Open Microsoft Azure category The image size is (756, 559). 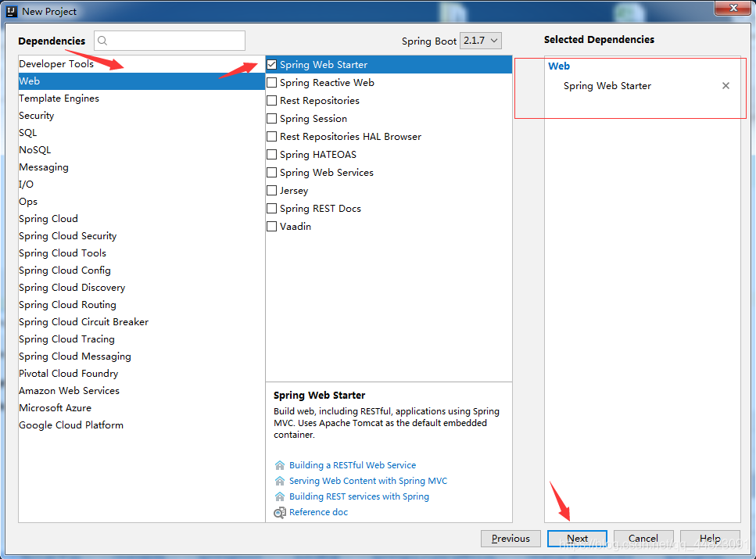pos(142,408)
